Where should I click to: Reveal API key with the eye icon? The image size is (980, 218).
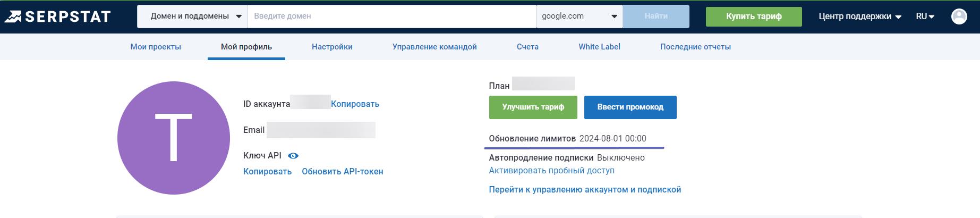293,156
